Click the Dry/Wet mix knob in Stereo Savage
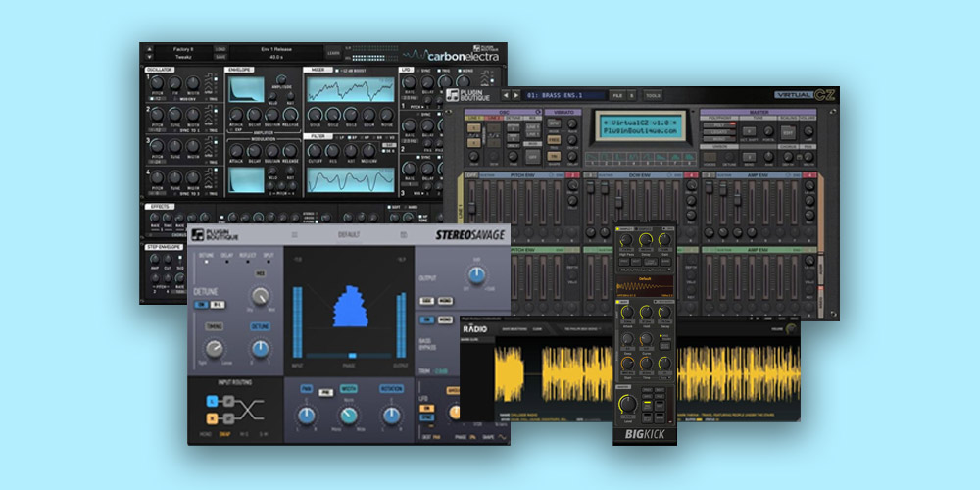980x490 pixels. pos(260,295)
